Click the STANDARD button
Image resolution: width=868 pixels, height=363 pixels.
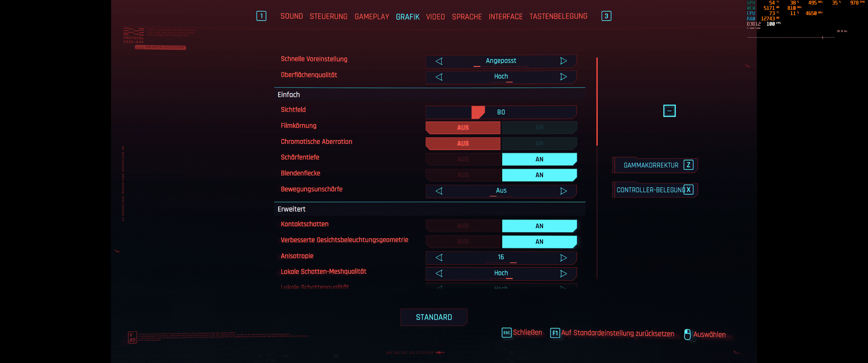click(x=434, y=317)
